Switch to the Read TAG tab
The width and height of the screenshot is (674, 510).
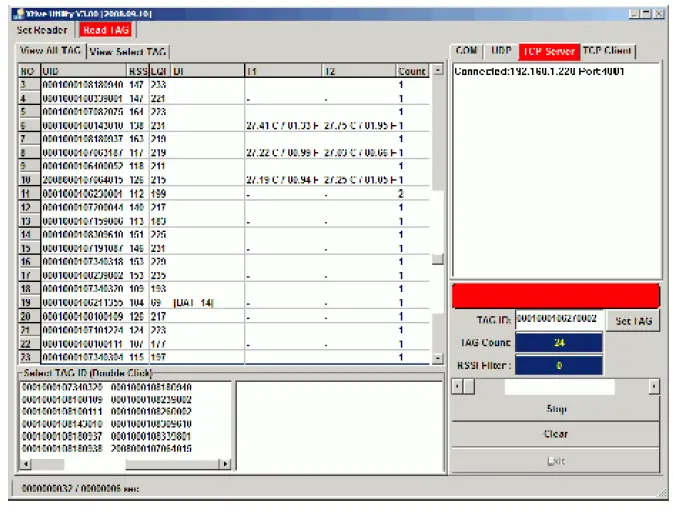click(106, 30)
